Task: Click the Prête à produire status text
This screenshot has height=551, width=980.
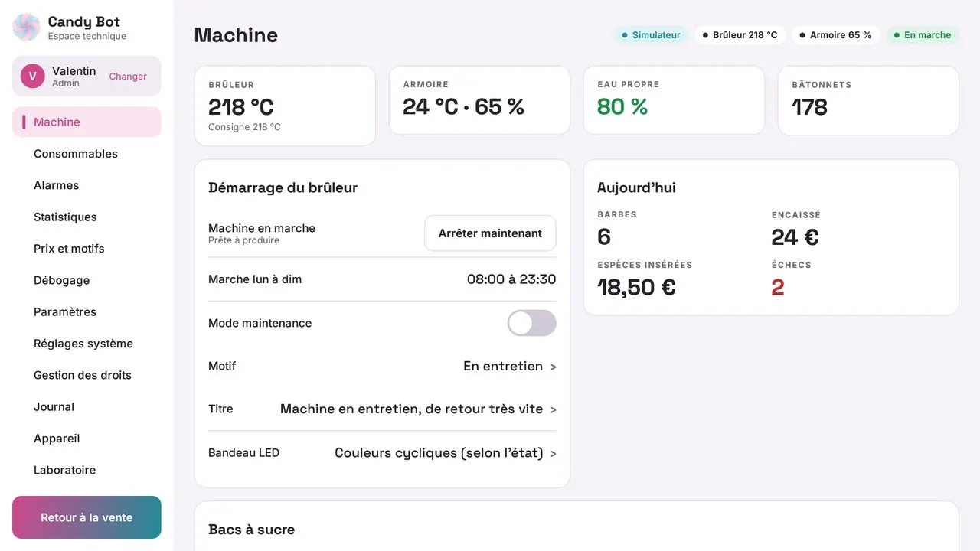Action: coord(243,240)
